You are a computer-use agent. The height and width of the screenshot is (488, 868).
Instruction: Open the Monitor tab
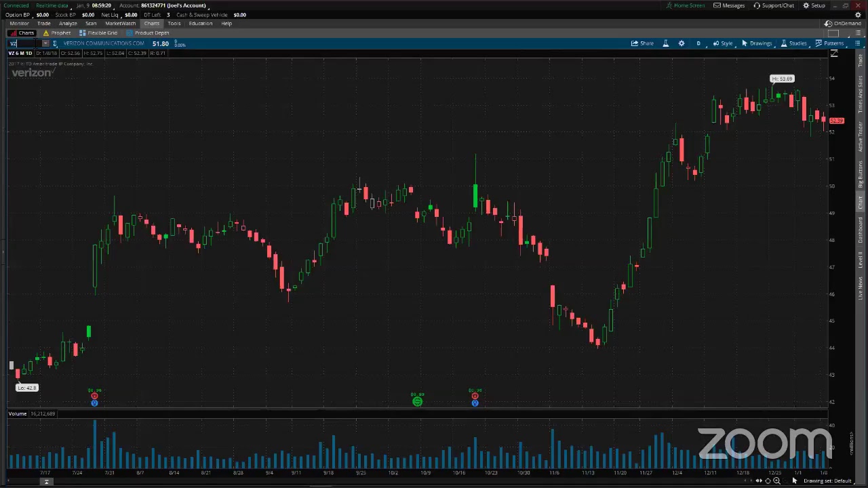[x=19, y=24]
